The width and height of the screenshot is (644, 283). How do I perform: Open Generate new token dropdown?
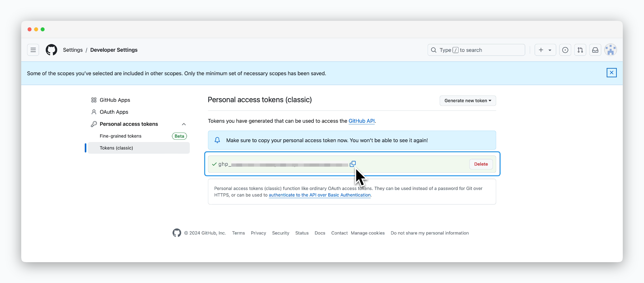[468, 101]
